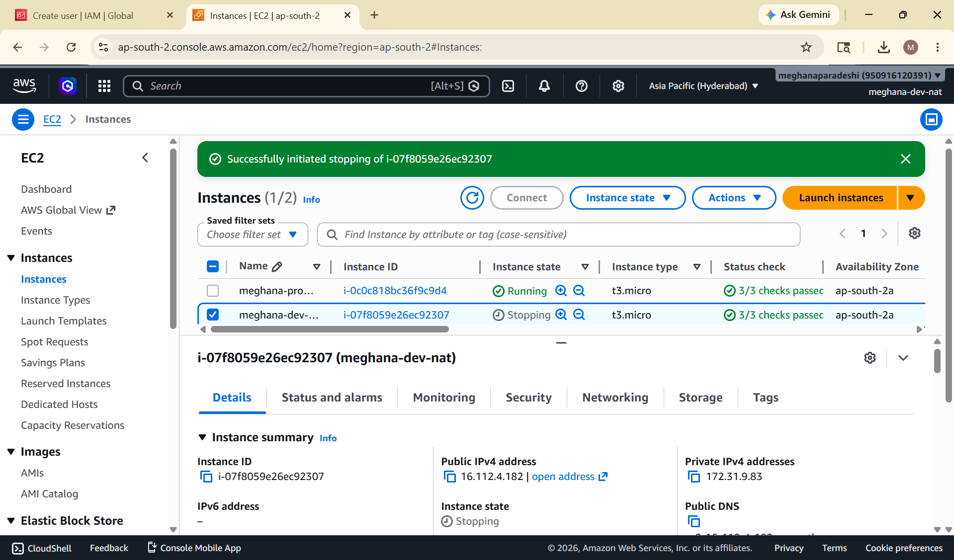Open the AWS services grid menu
The image size is (954, 560).
pyautogui.click(x=104, y=86)
